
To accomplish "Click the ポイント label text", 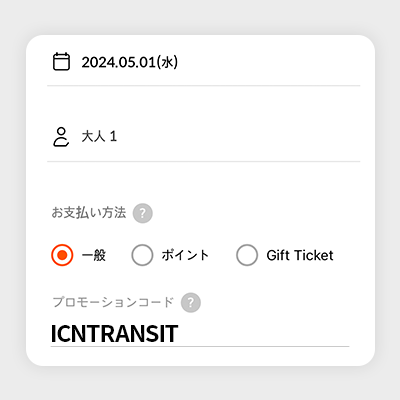I will 185,255.
